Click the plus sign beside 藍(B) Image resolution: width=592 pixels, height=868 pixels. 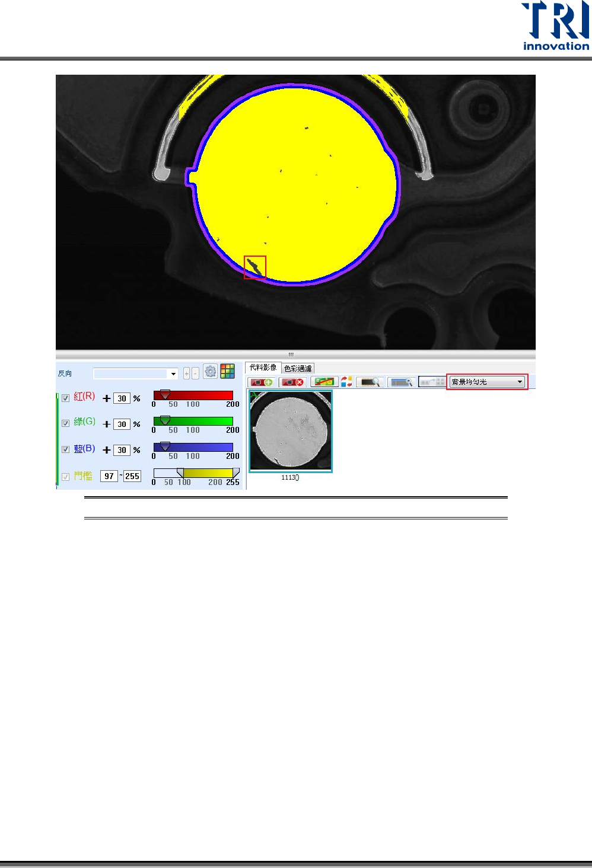(107, 450)
